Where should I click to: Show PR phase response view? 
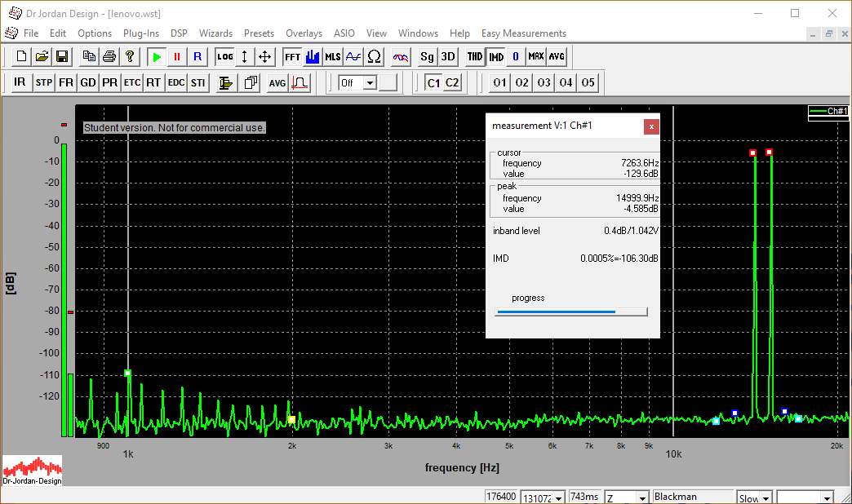point(109,82)
